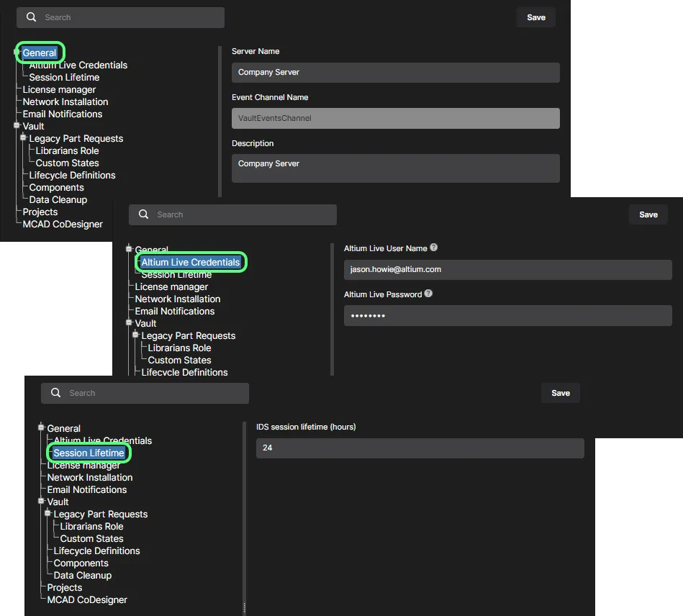Open the help icon beside Altium Live User Name
The width and height of the screenshot is (683, 616).
pos(433,248)
